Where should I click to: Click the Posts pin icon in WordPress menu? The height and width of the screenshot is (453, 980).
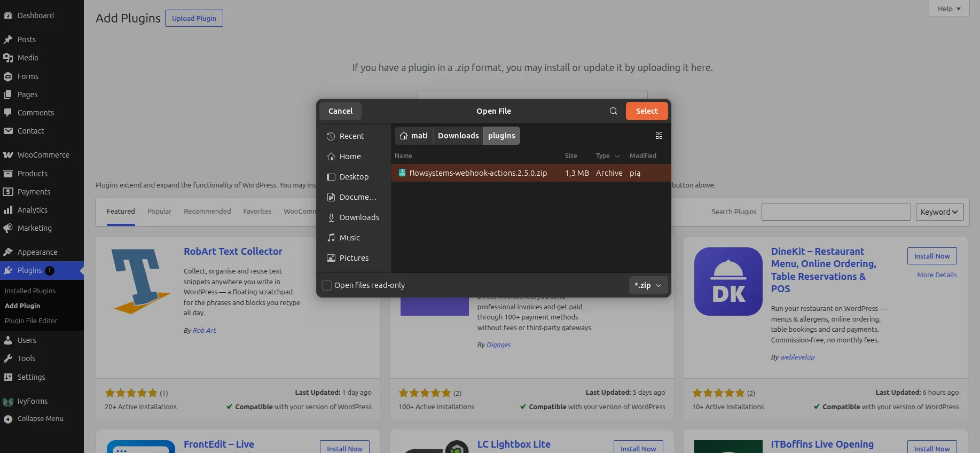pos(8,40)
